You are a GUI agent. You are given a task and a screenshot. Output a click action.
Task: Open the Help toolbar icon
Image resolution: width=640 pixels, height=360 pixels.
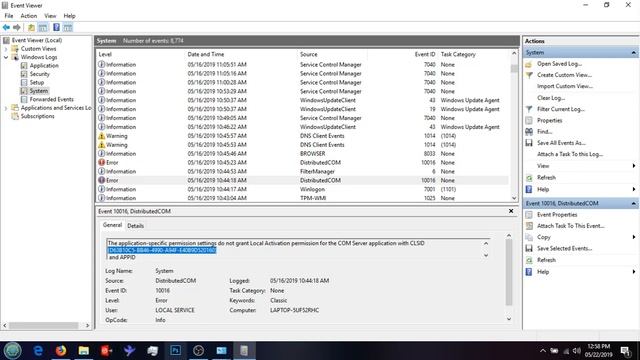point(56,27)
